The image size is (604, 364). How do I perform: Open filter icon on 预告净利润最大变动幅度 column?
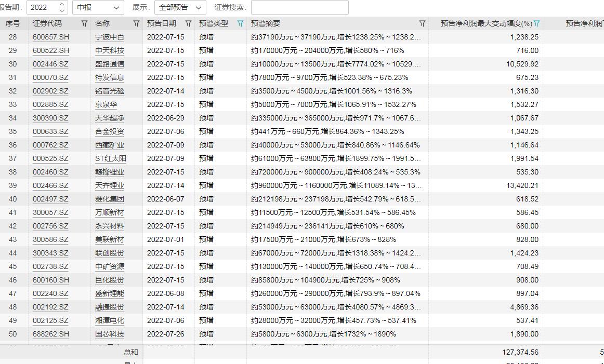(x=536, y=23)
